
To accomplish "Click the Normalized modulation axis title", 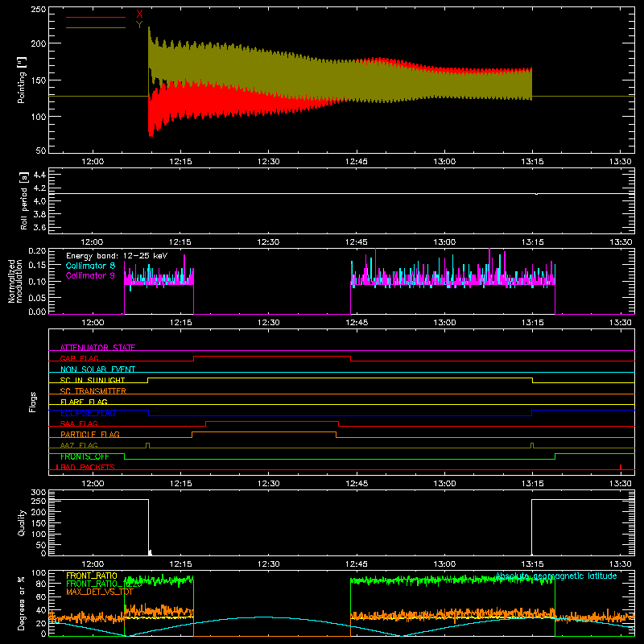I will click(15, 281).
